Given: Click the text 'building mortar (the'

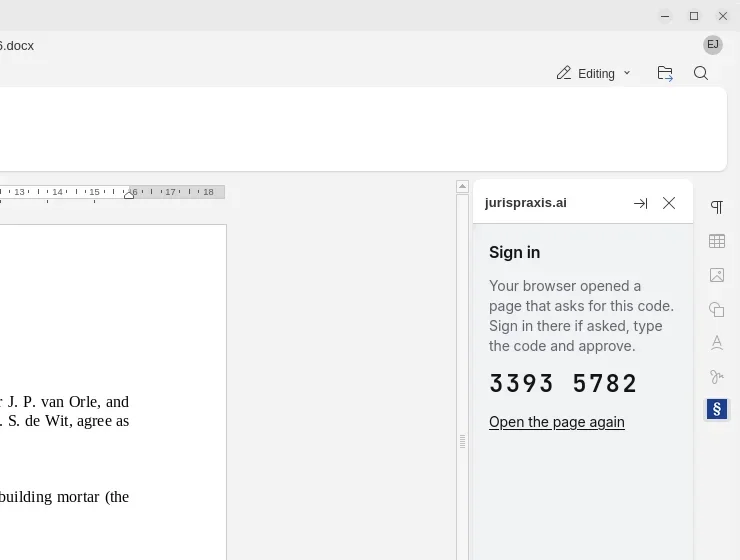Looking at the screenshot, I should 64,497.
